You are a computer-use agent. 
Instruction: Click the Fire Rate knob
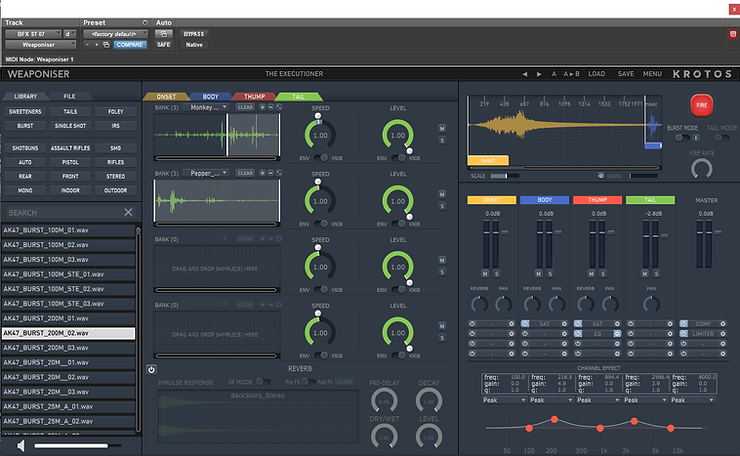click(701, 169)
